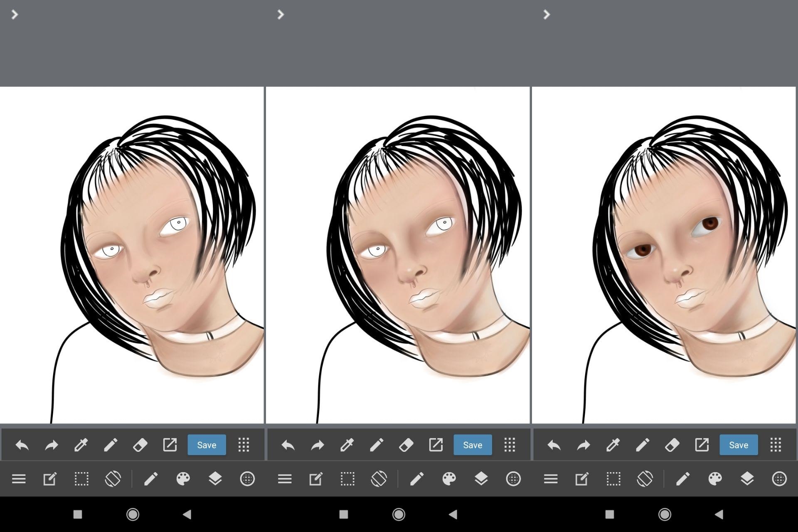Screen dimensions: 798x532
Task: Choose selection marquee tool in left panel
Action: tap(81, 479)
